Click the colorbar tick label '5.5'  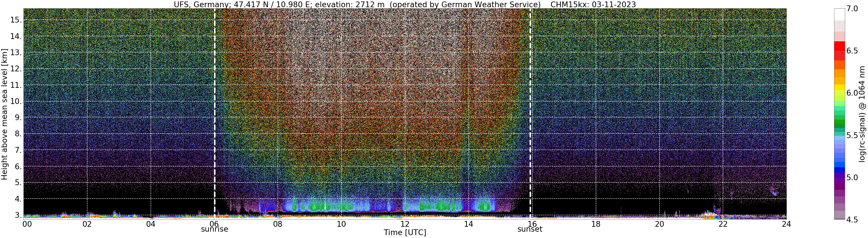852,135
